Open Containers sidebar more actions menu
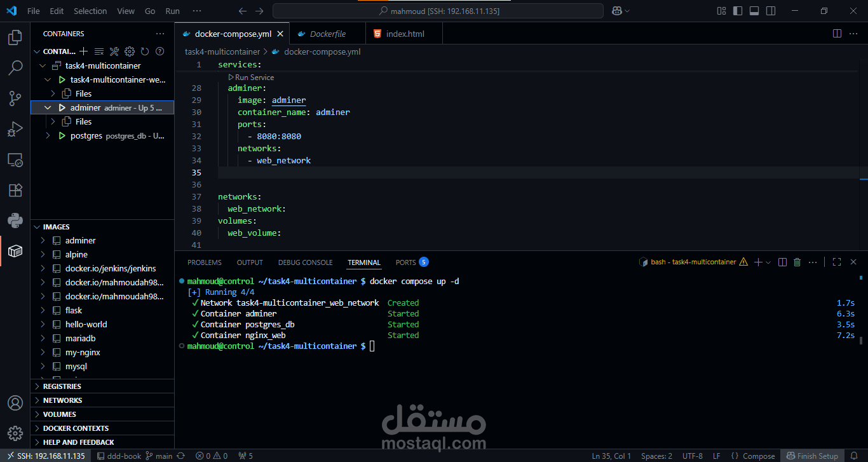The height and width of the screenshot is (462, 868). pyautogui.click(x=160, y=34)
